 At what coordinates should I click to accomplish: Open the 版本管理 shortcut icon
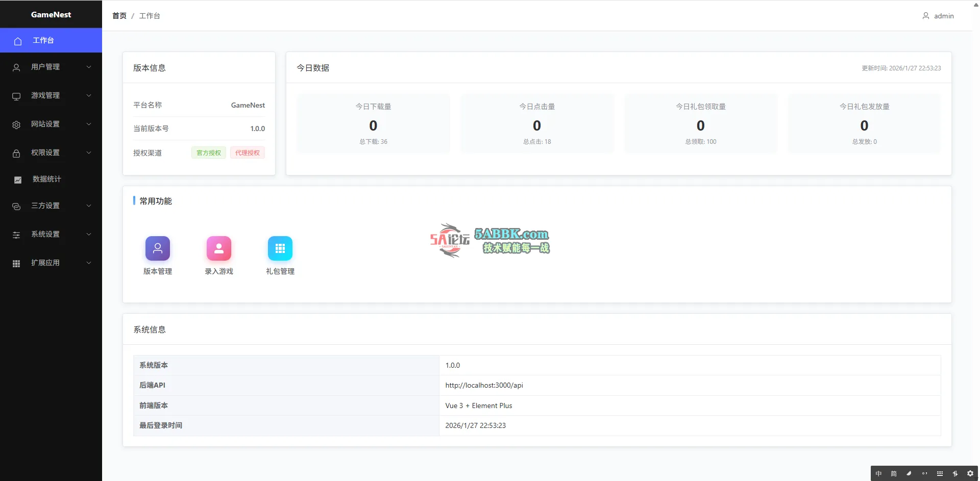coord(157,248)
